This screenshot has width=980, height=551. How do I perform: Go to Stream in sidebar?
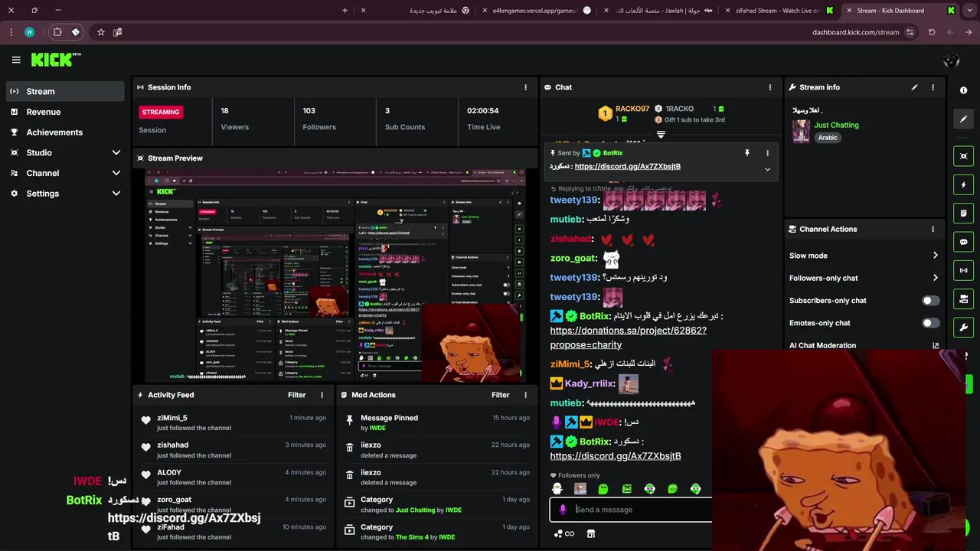click(66, 91)
